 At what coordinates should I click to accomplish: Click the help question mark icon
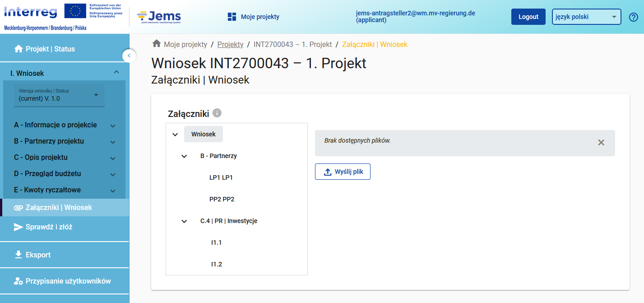coord(633,17)
